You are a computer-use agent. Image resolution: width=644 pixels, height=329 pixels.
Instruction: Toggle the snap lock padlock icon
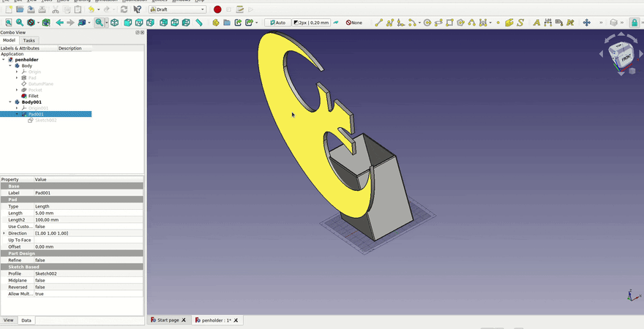click(x=635, y=23)
